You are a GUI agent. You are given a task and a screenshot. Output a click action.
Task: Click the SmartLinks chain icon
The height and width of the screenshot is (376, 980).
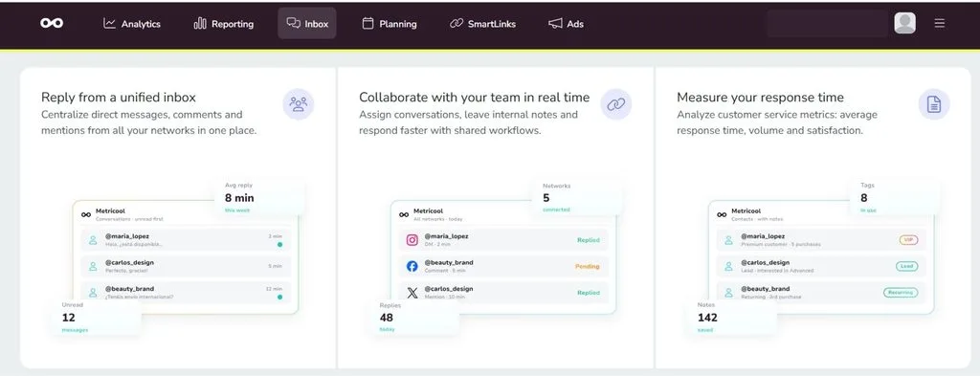tap(457, 24)
